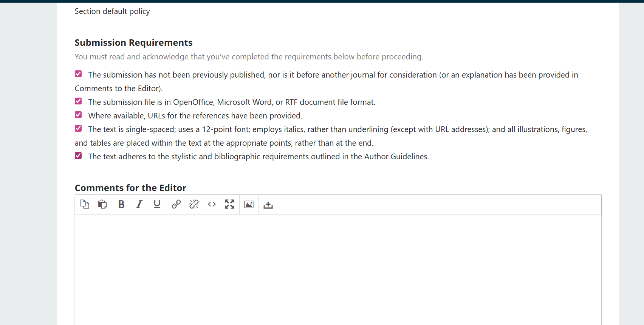
Task: Click the insert image icon
Action: (249, 204)
